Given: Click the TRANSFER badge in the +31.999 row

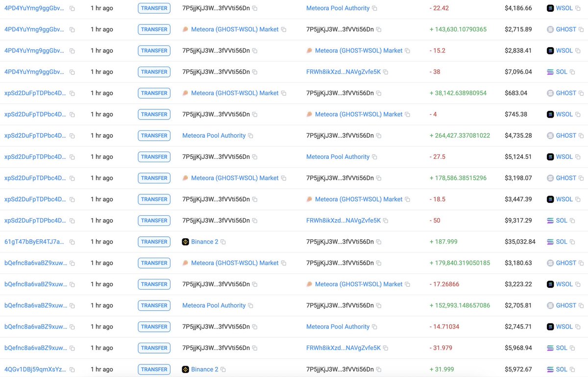Looking at the screenshot, I should 154,369.
